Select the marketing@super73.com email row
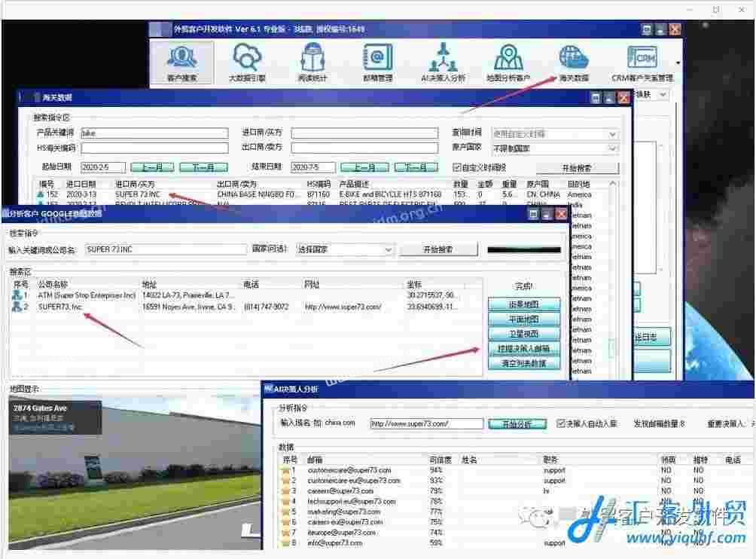 [516, 512]
